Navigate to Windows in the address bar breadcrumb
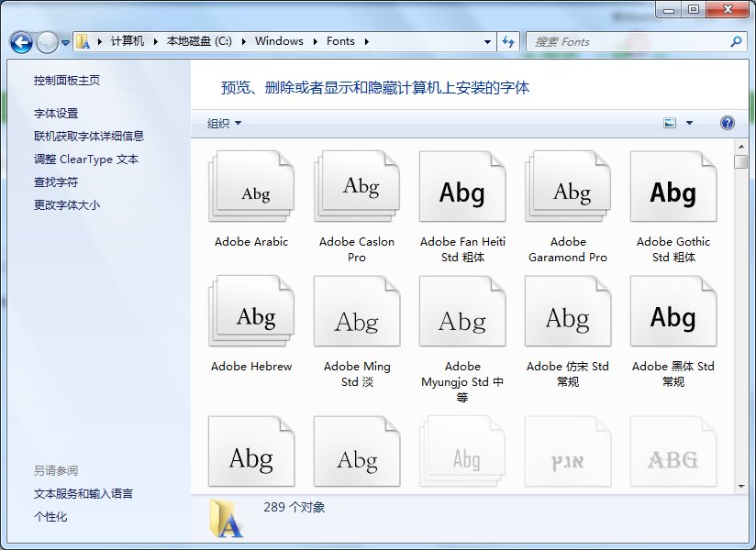 pos(279,41)
